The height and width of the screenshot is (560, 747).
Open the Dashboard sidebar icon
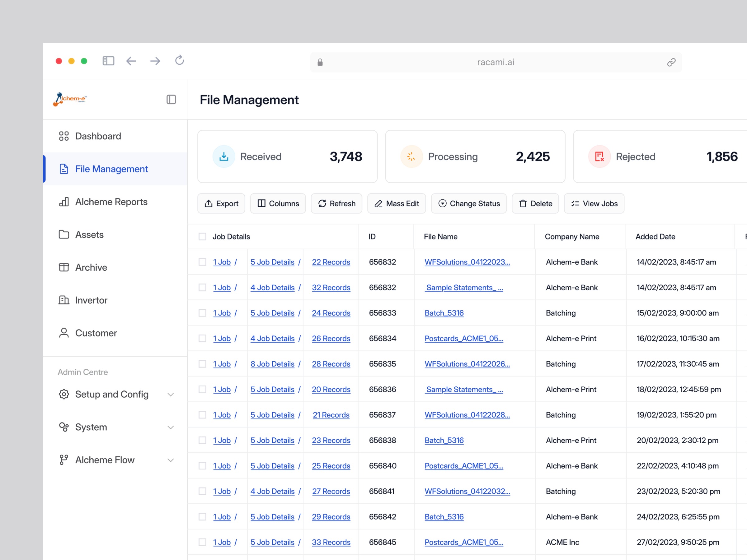coord(64,136)
